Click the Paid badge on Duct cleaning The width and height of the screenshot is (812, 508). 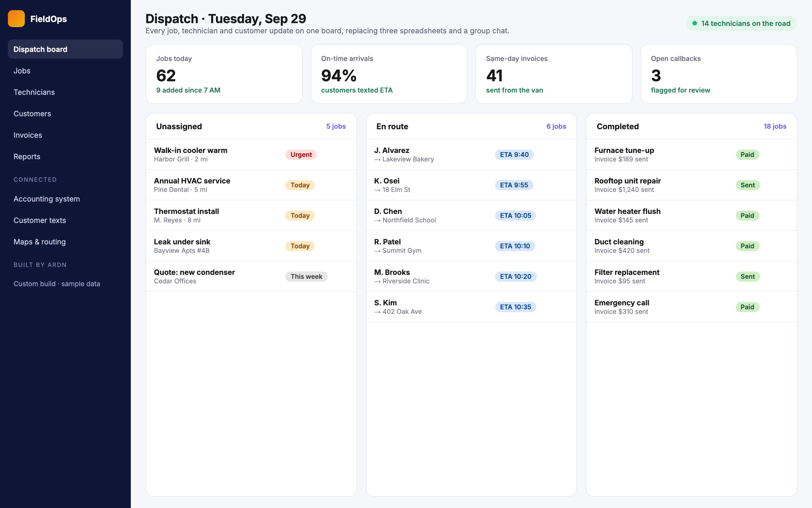(x=747, y=246)
